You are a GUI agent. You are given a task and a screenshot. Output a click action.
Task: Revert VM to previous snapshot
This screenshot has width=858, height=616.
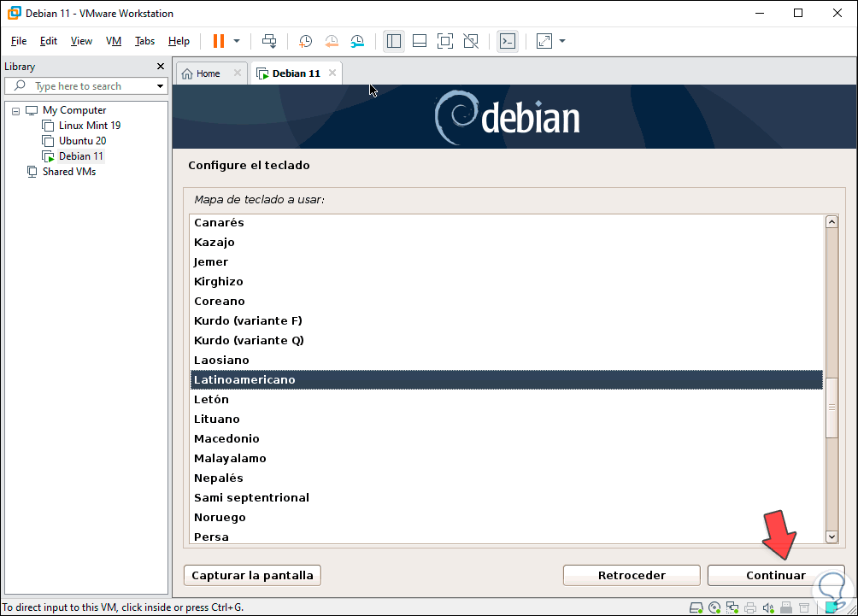click(332, 41)
